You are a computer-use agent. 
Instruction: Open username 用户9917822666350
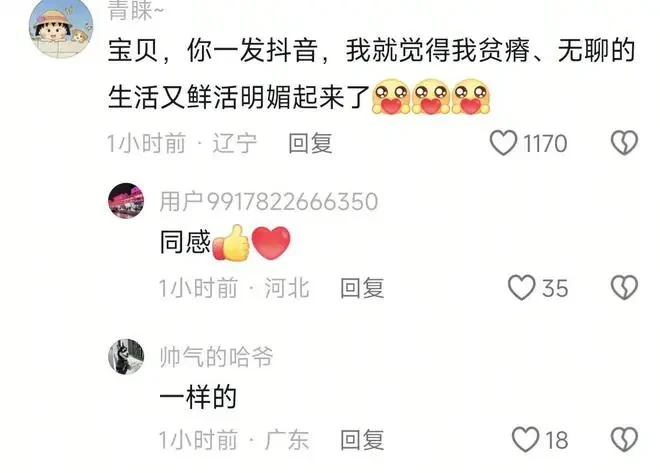(269, 201)
